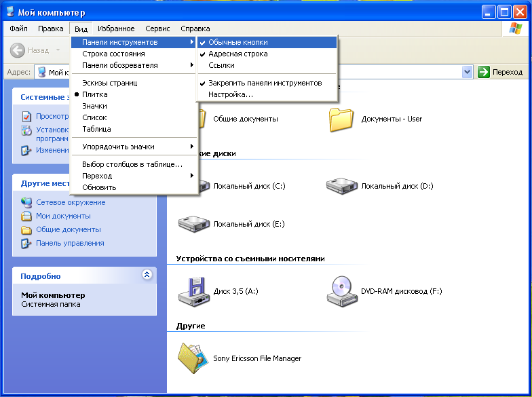The image size is (532, 397).
Task: Open the Правка menu
Action: point(50,29)
